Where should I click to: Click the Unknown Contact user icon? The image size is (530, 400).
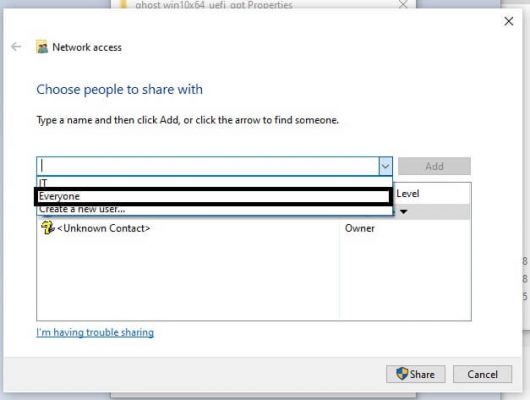pos(47,228)
